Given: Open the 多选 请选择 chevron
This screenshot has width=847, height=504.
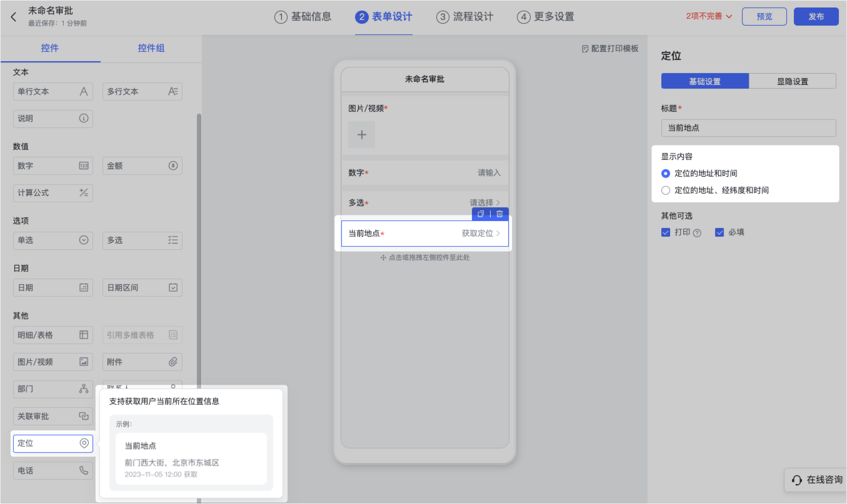Looking at the screenshot, I should (x=498, y=202).
